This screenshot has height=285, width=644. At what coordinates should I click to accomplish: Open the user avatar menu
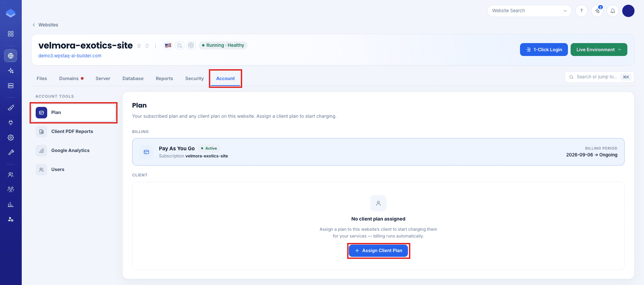(628, 11)
